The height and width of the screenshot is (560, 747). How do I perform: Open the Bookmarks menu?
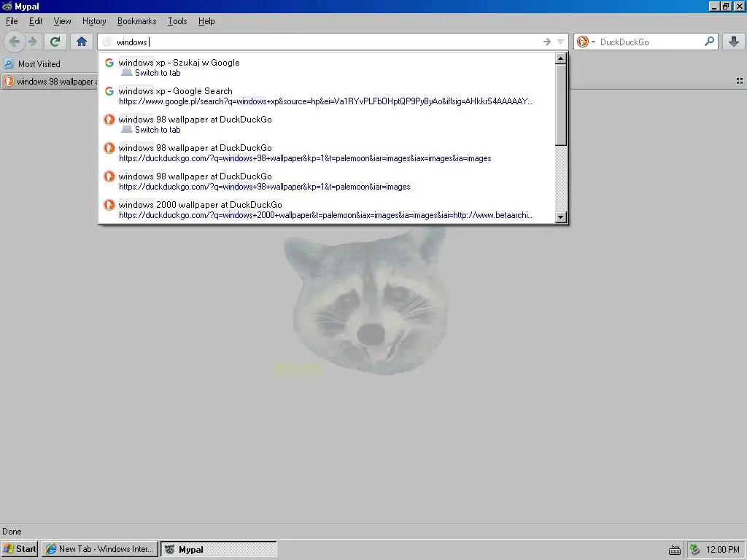point(136,21)
